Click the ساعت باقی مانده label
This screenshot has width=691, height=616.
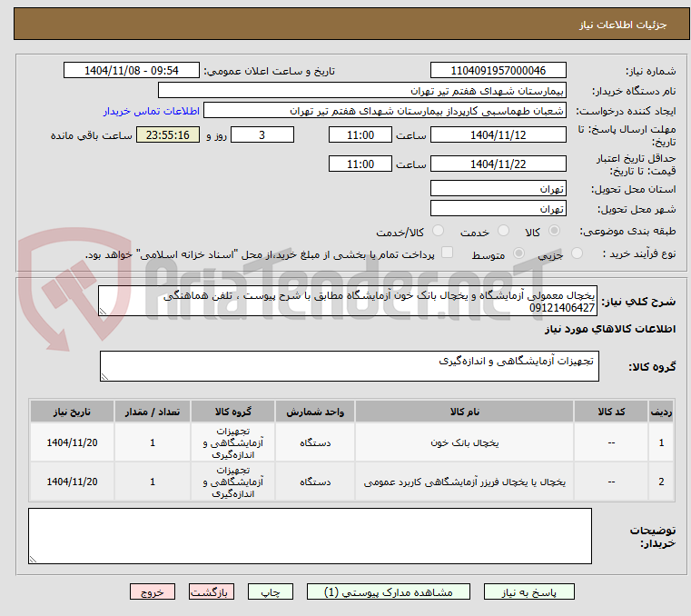(91, 135)
